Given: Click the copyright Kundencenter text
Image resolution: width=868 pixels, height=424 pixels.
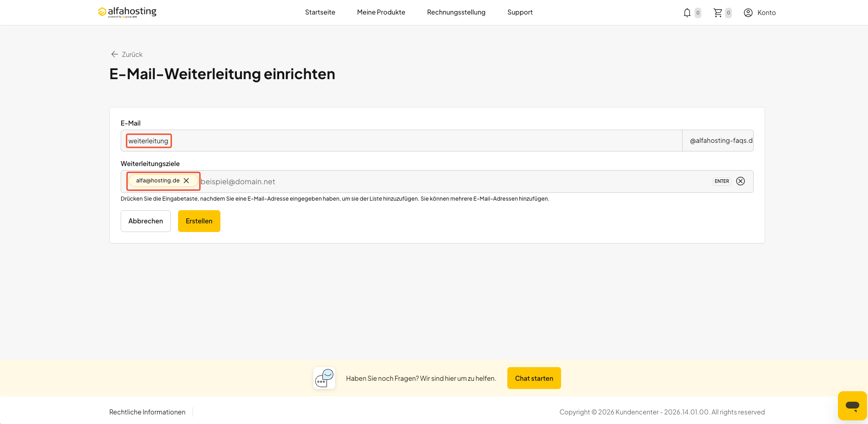Looking at the screenshot, I should coord(662,412).
